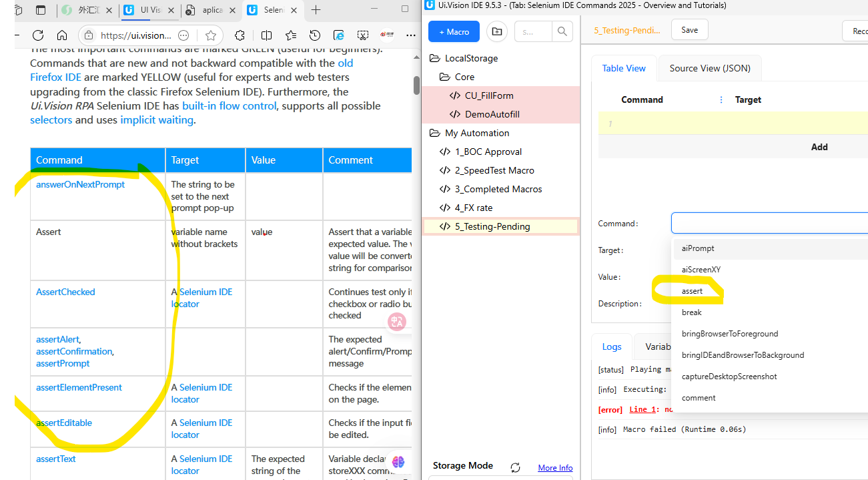The image size is (868, 480).
Task: Collapse the My Automation folder
Action: [x=435, y=133]
